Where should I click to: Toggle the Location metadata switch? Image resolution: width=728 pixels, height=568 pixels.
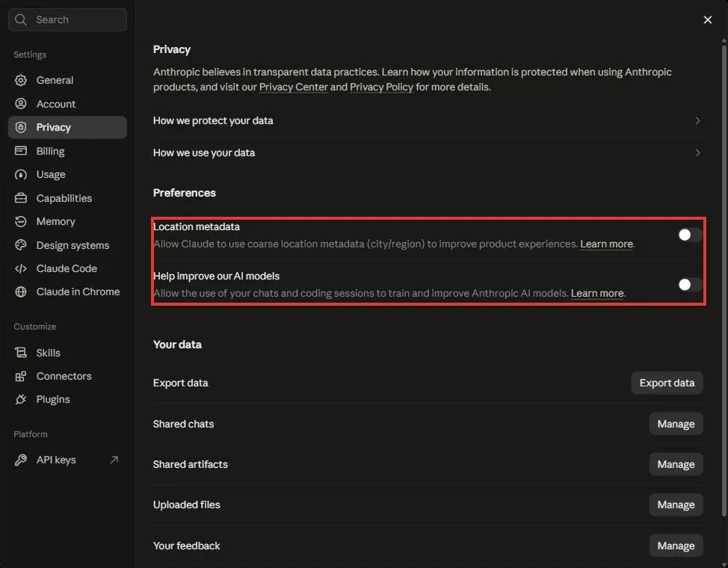(690, 235)
